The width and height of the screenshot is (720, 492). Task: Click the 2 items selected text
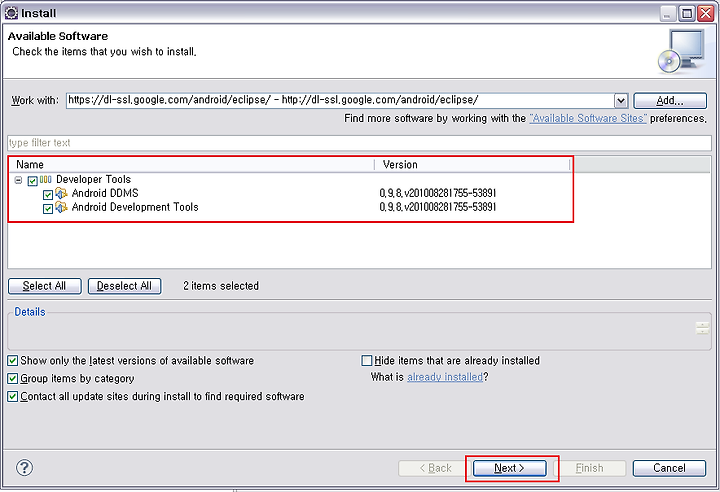[221, 286]
